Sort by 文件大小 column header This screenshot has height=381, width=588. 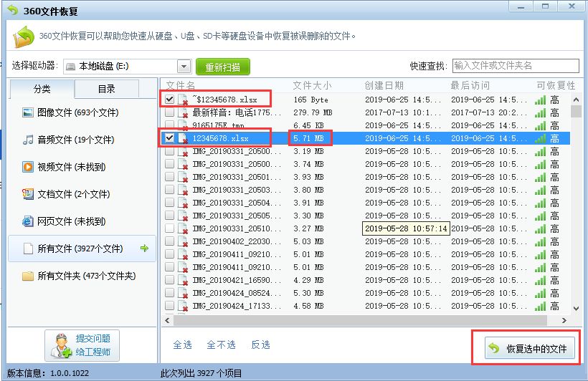(x=312, y=86)
